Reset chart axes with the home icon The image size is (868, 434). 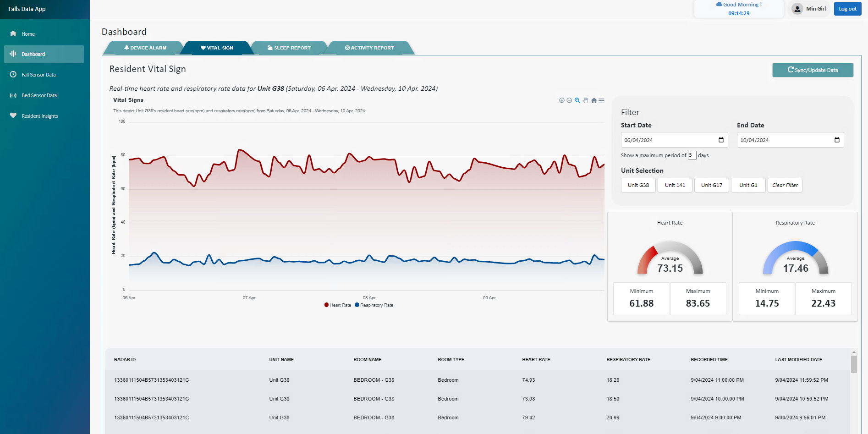(593, 100)
